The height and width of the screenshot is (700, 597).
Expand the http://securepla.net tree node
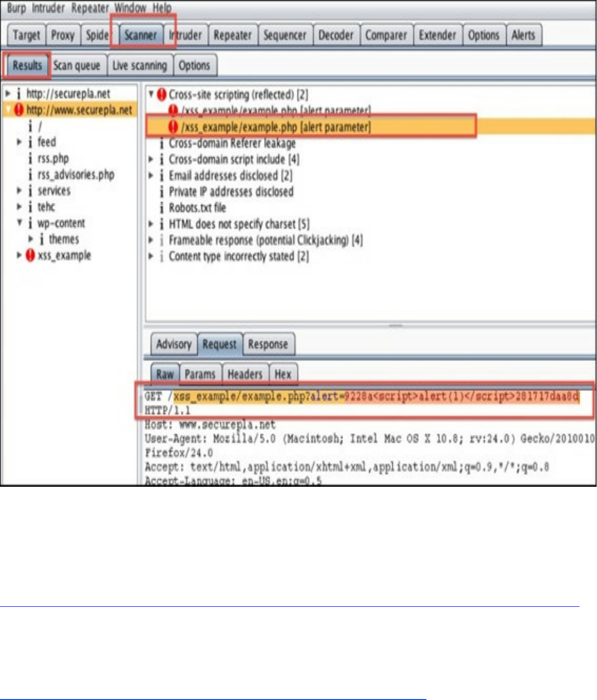pos(8,94)
